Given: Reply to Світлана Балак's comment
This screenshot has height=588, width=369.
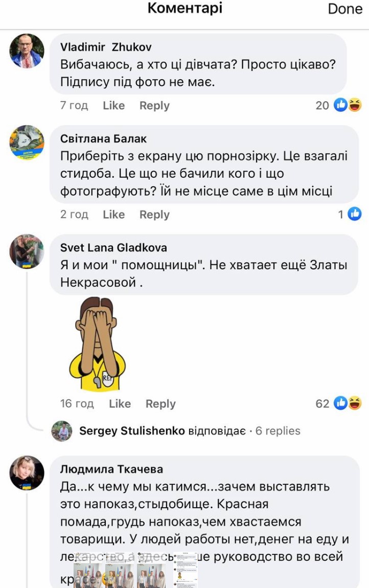Looking at the screenshot, I should (x=154, y=215).
